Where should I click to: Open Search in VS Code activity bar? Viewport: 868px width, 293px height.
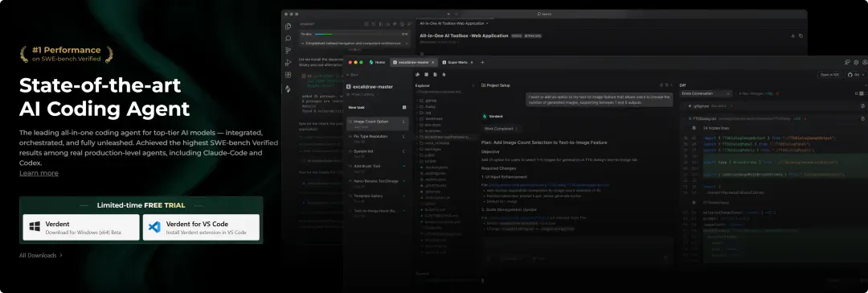click(x=288, y=39)
